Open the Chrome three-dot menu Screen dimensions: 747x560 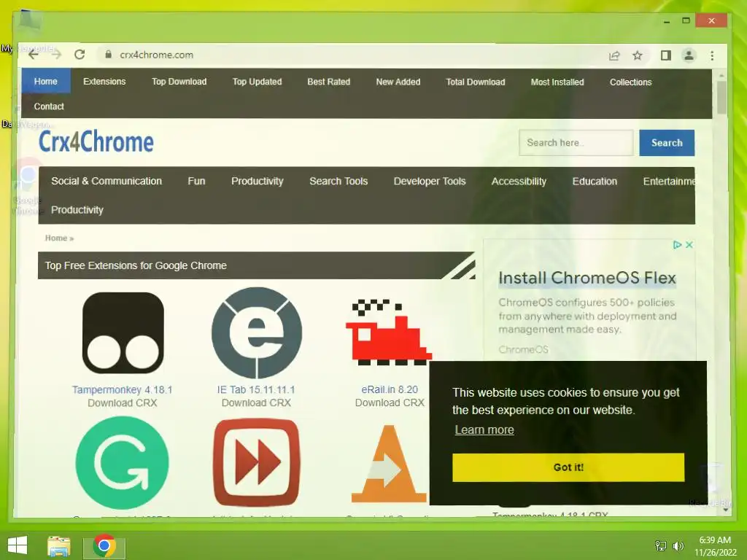pos(712,55)
